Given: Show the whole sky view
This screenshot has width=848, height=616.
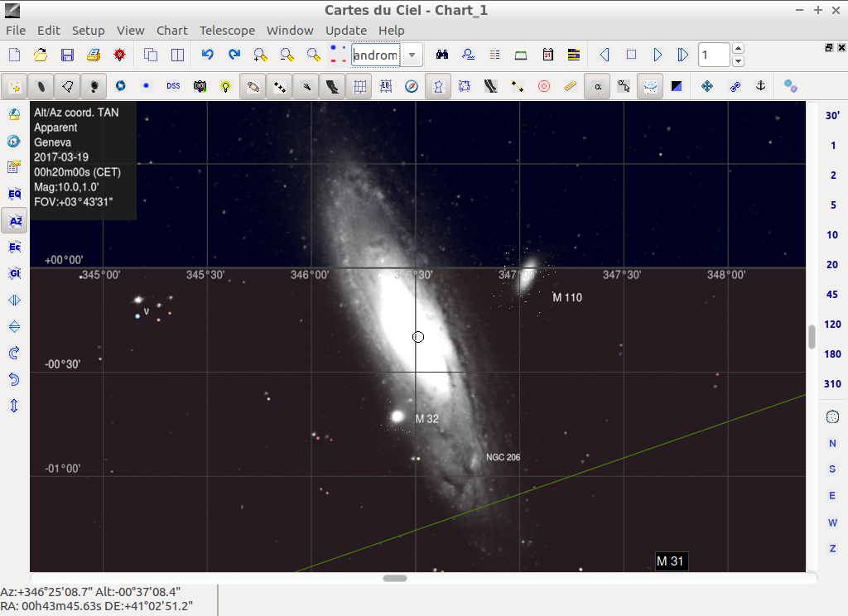Looking at the screenshot, I should 832,416.
